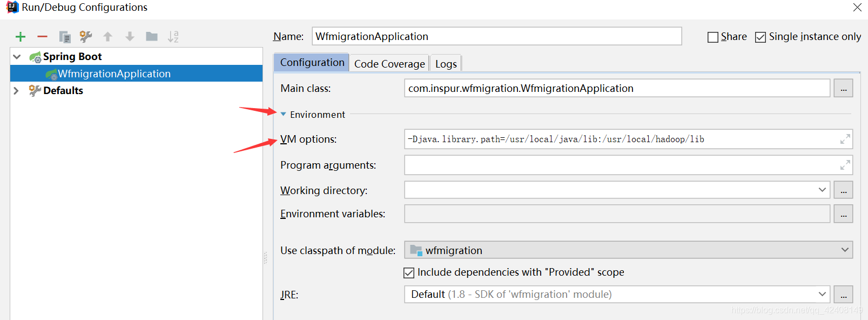Open Use classpath of module dropdown
Screen dimensions: 868x320
pyautogui.click(x=845, y=250)
